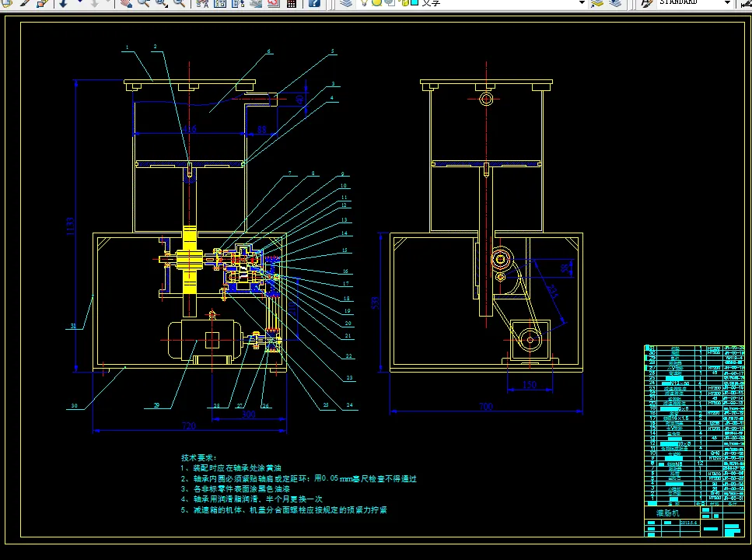The width and height of the screenshot is (752, 560).
Task: Open the Sheet Set Manager icon
Action: click(x=256, y=3)
